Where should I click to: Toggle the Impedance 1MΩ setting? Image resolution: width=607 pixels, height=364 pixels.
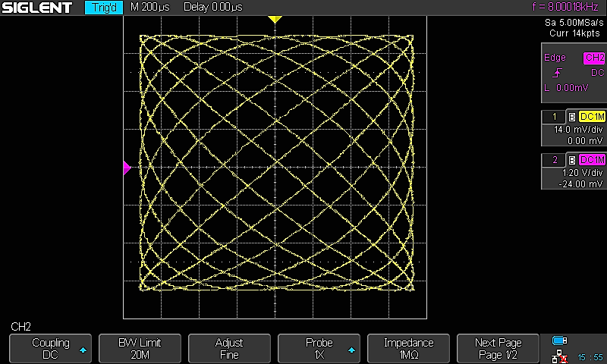point(408,349)
